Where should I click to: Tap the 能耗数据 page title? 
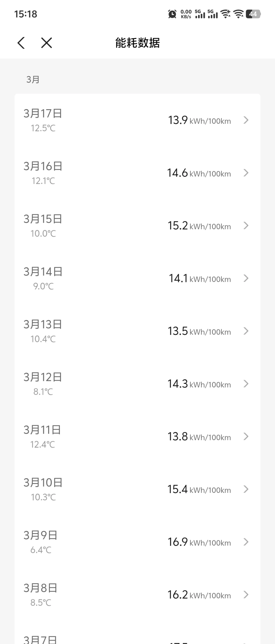[137, 43]
